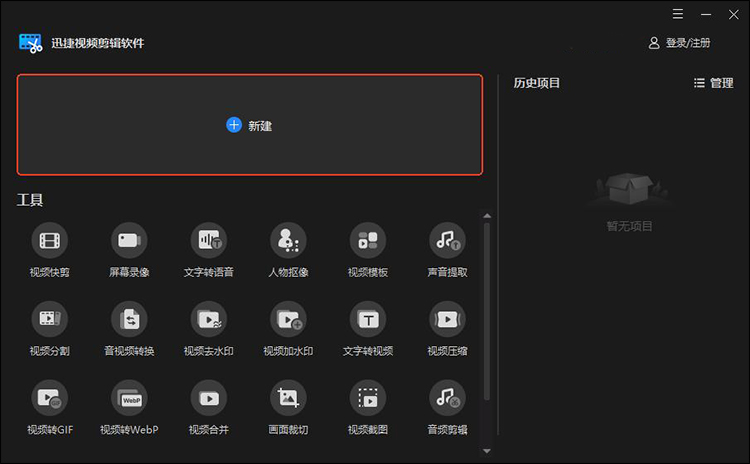Open the 视频合并 video merge tool
Screen dimensions: 750x464
click(209, 408)
